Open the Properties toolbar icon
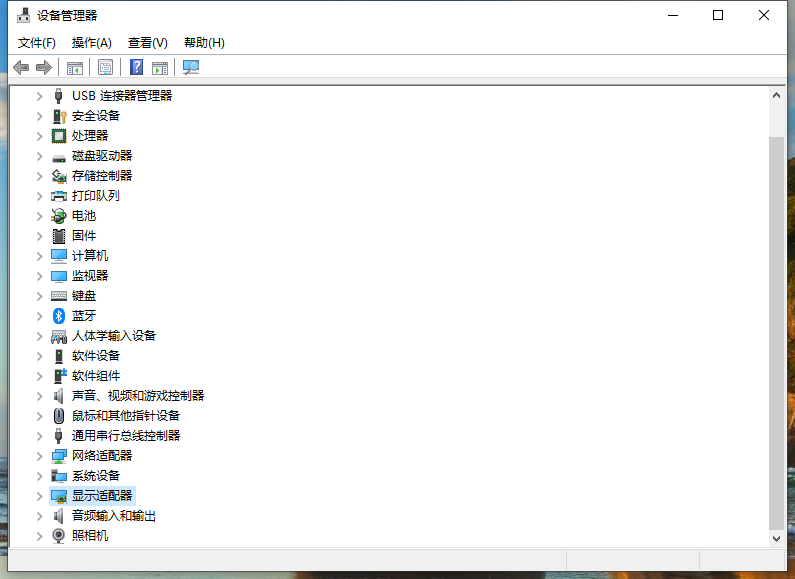The image size is (795, 579). coord(105,67)
